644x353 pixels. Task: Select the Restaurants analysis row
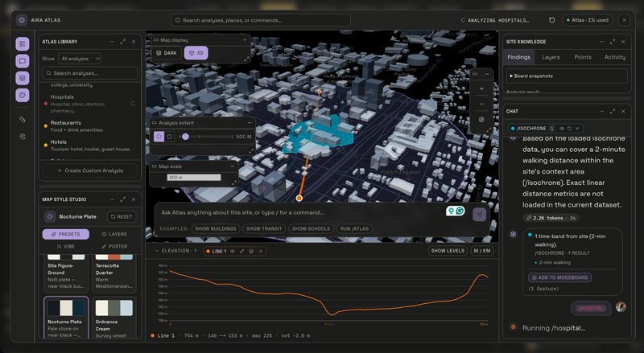89,126
